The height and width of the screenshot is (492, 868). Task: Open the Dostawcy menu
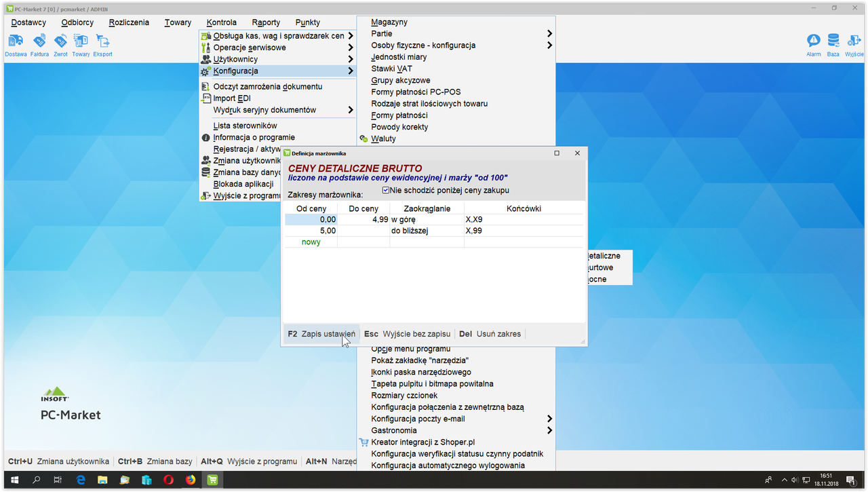pos(28,22)
